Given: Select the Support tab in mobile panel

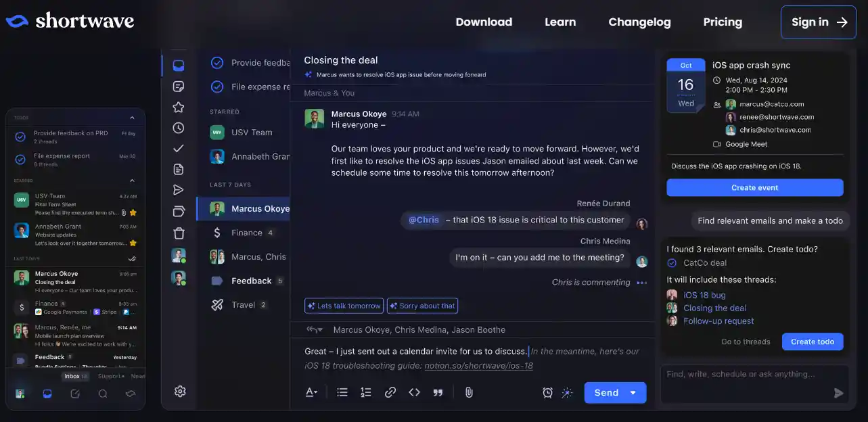Looking at the screenshot, I should pyautogui.click(x=110, y=376).
